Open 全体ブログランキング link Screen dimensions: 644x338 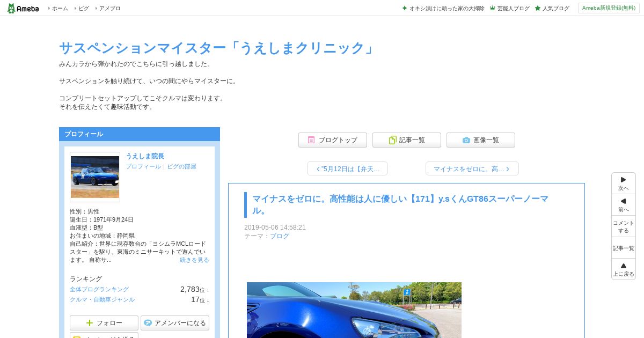[x=99, y=289]
